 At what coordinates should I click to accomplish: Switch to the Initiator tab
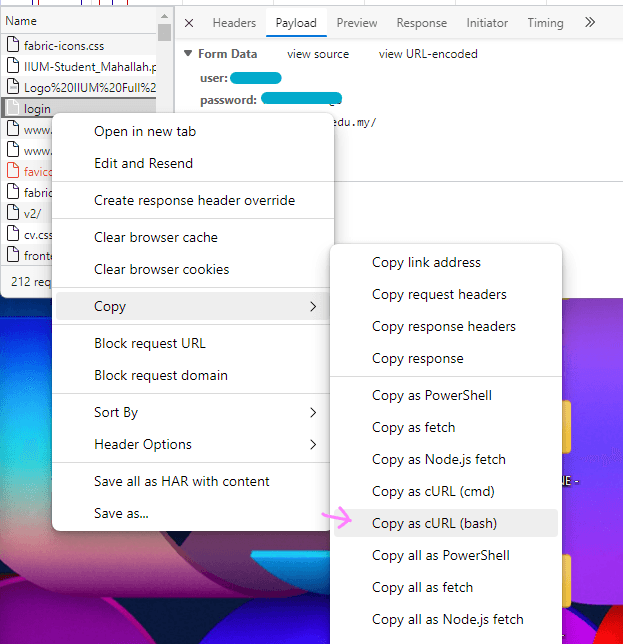(487, 23)
